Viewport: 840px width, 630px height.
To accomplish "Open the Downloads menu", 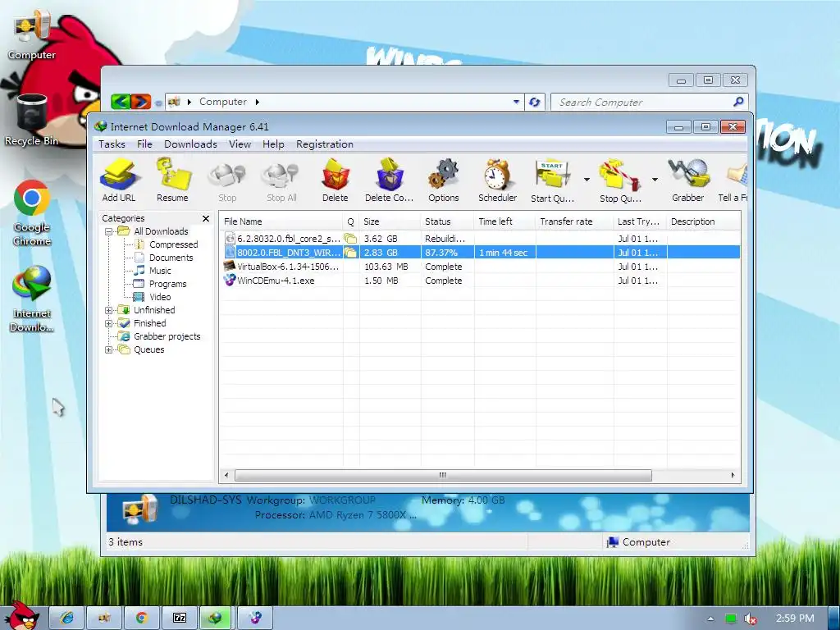I will coord(190,144).
